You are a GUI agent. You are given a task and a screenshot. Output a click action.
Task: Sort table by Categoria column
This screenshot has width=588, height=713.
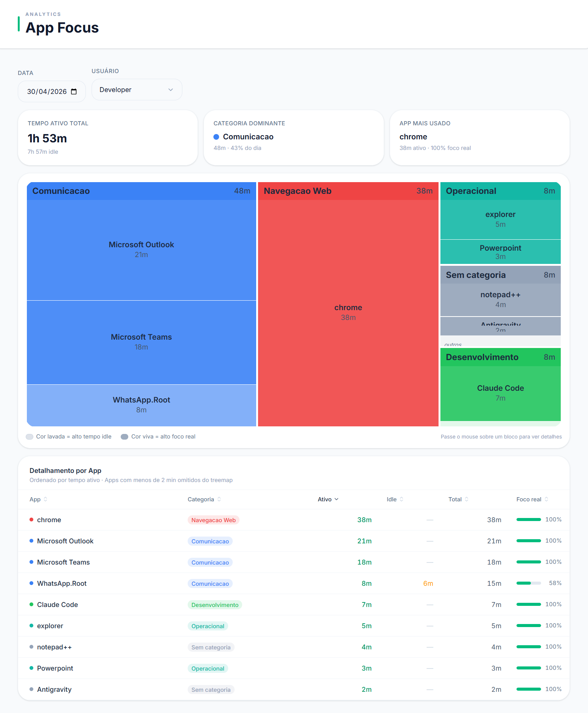coord(204,499)
